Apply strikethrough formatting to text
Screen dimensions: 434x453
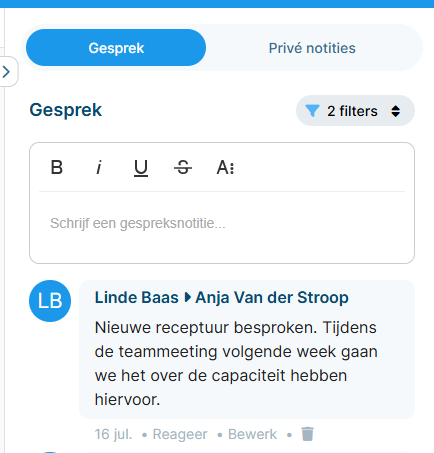click(183, 167)
